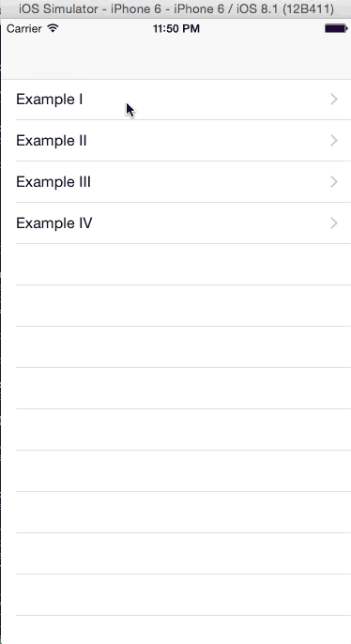Expand Example III using its right chevron
The image size is (351, 644).
pos(334,181)
